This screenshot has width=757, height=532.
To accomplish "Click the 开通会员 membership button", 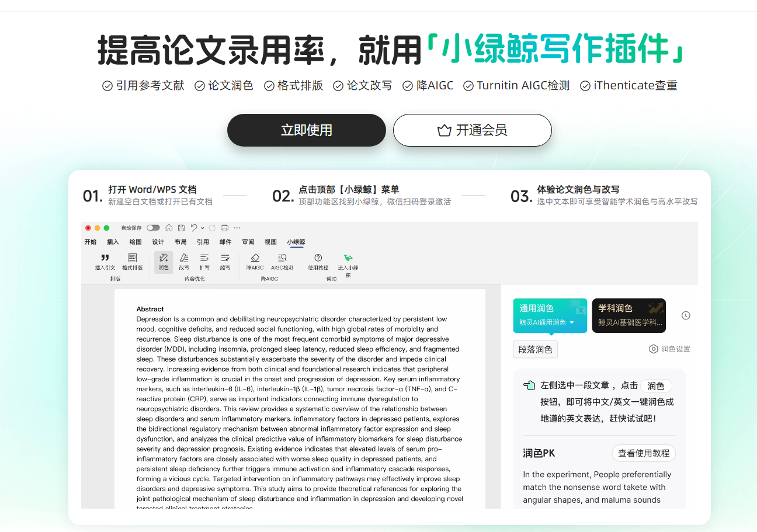I will tap(473, 130).
